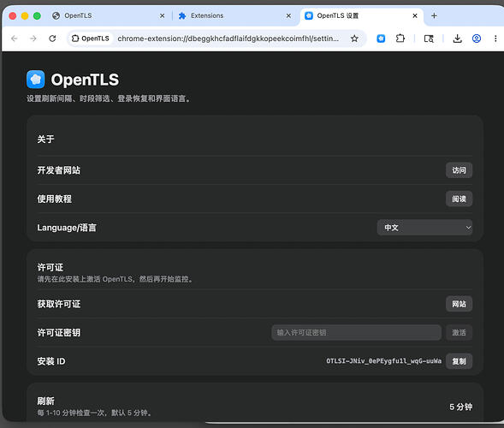Open the Chrome profile avatar
This screenshot has height=428, width=504.
pos(477,39)
